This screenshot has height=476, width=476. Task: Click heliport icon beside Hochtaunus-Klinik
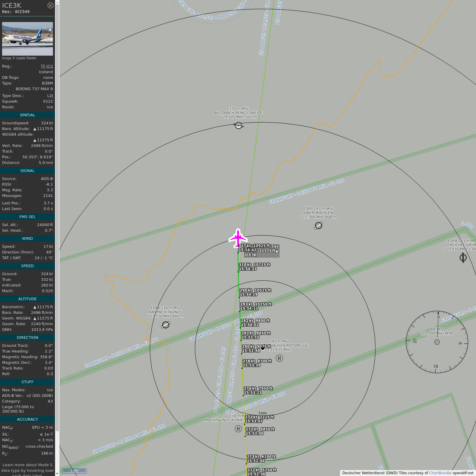point(238,429)
